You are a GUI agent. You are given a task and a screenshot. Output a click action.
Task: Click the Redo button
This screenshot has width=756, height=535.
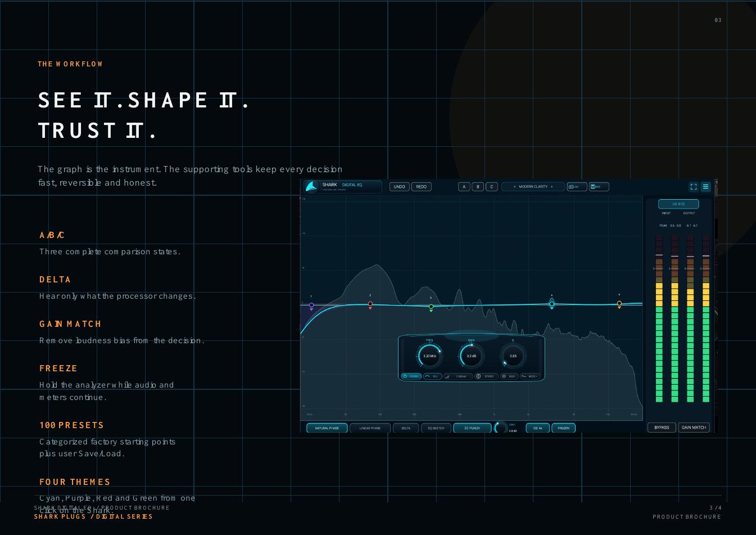422,187
